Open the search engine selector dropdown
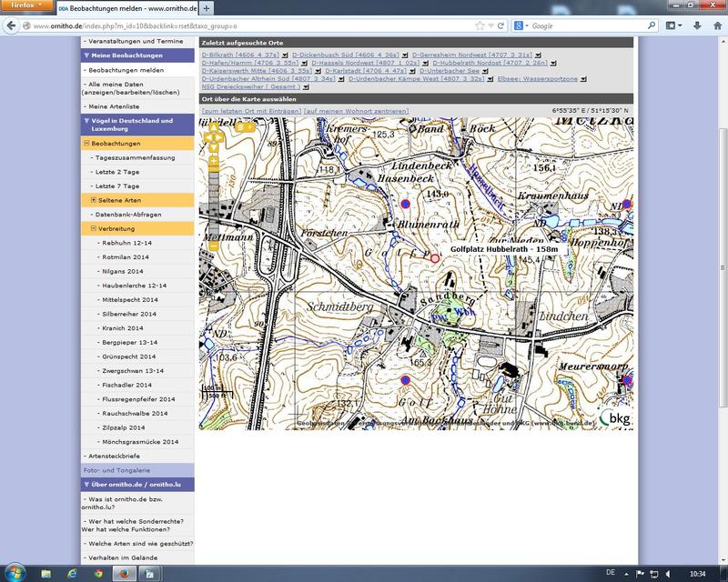Viewport: 728px width, 582px height. pos(521,26)
